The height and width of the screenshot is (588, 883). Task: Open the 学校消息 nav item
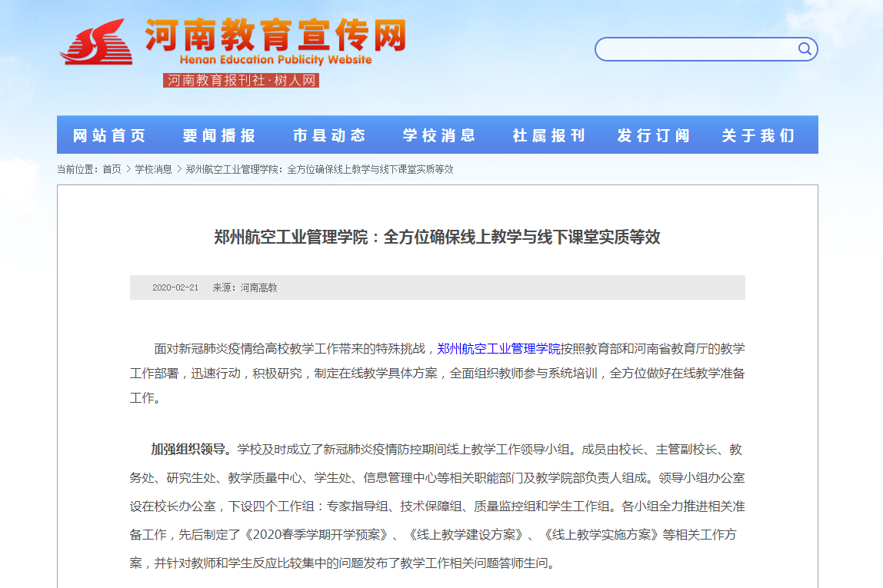(439, 135)
